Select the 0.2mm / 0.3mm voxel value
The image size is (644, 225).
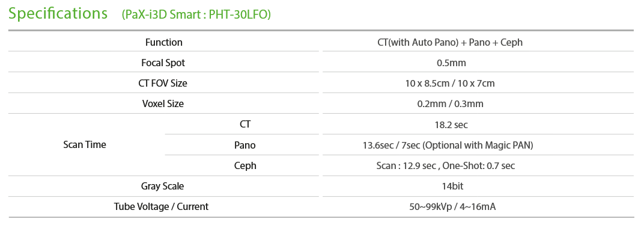click(x=450, y=104)
